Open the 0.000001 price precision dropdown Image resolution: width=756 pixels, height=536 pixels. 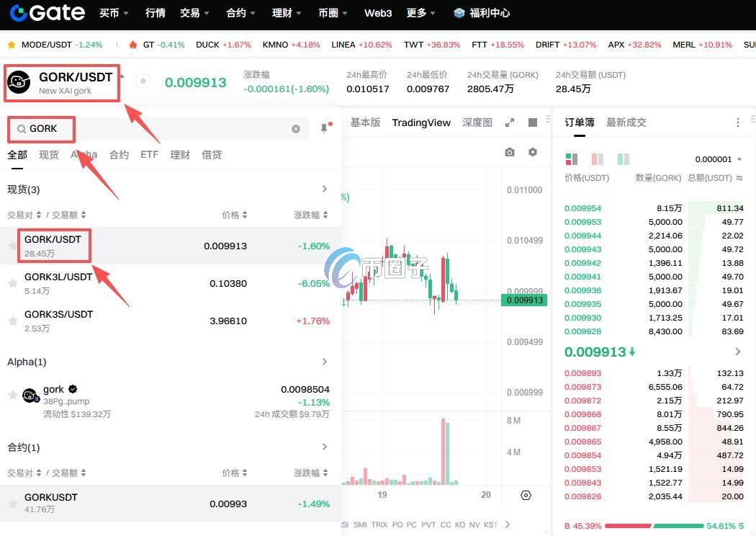718,159
